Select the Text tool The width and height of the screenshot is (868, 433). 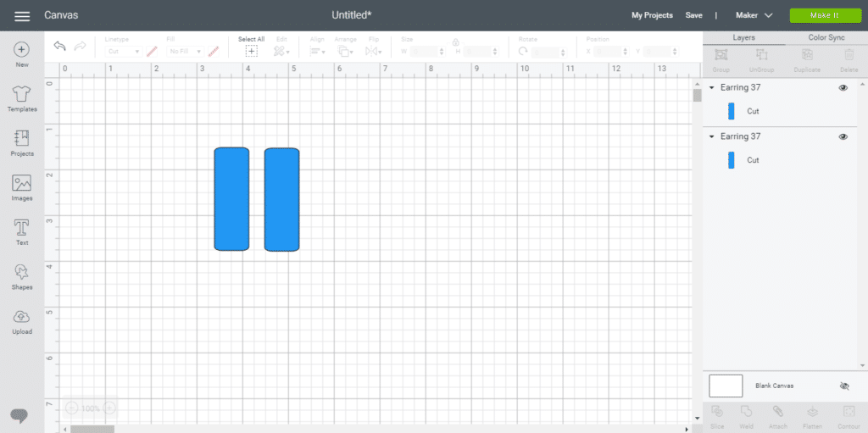click(22, 231)
